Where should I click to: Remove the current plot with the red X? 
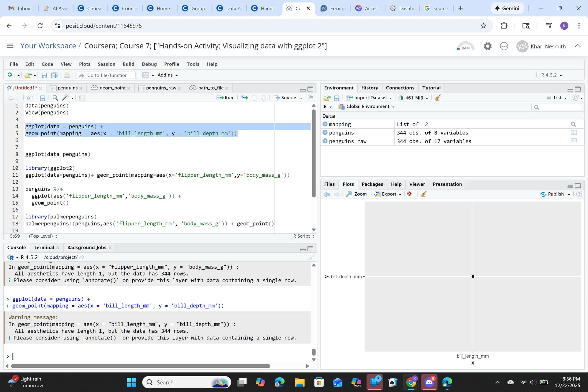tap(409, 194)
